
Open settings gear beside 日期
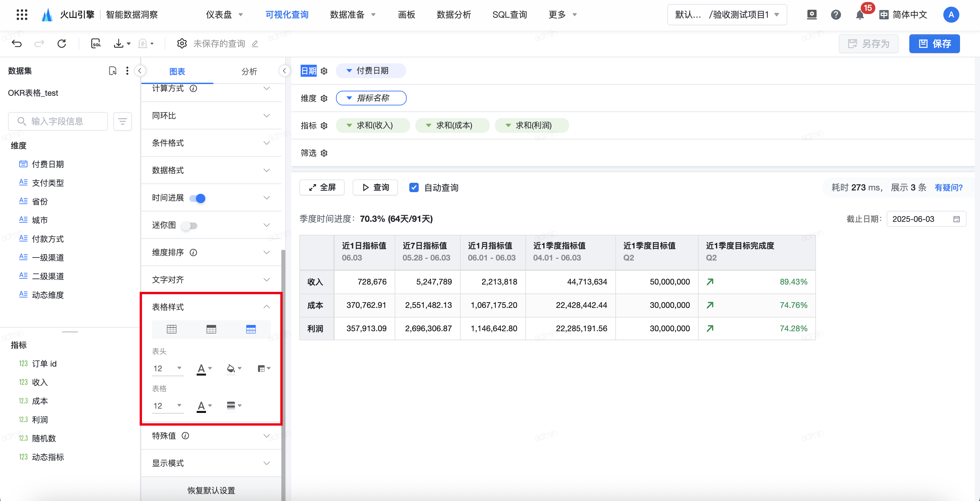(324, 71)
